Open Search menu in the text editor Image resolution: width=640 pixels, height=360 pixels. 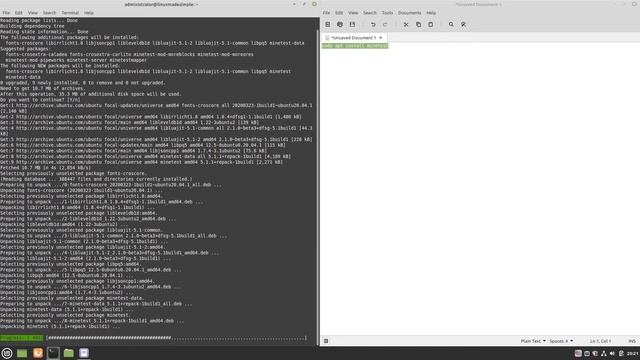click(x=370, y=13)
